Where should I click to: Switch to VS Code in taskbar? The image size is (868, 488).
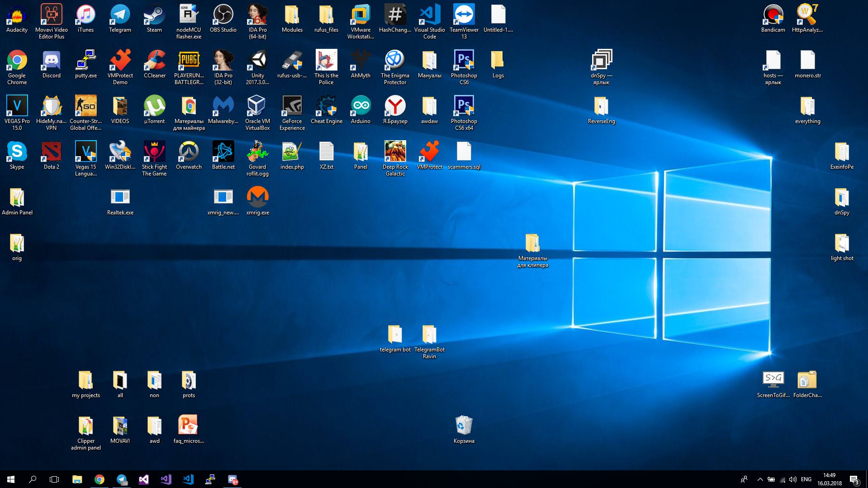tap(188, 479)
